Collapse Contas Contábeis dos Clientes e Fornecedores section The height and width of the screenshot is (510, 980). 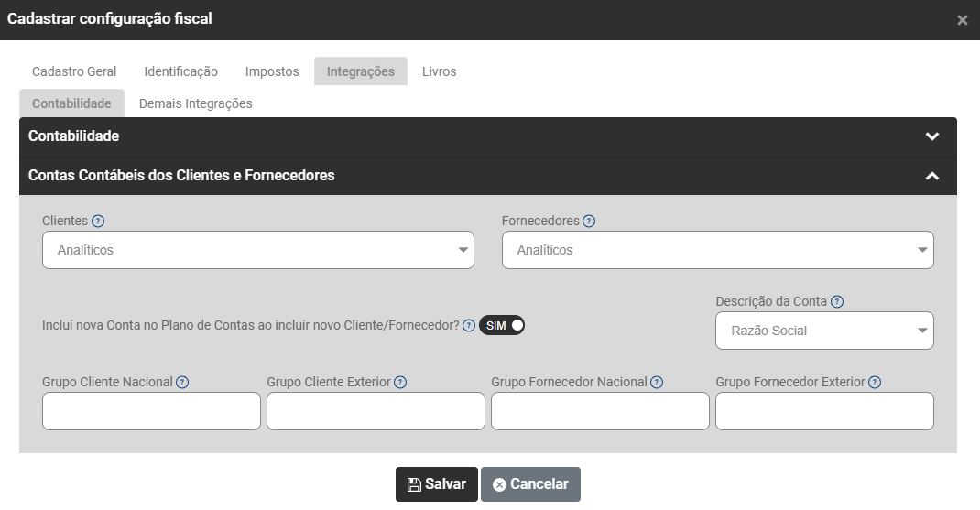tap(932, 176)
